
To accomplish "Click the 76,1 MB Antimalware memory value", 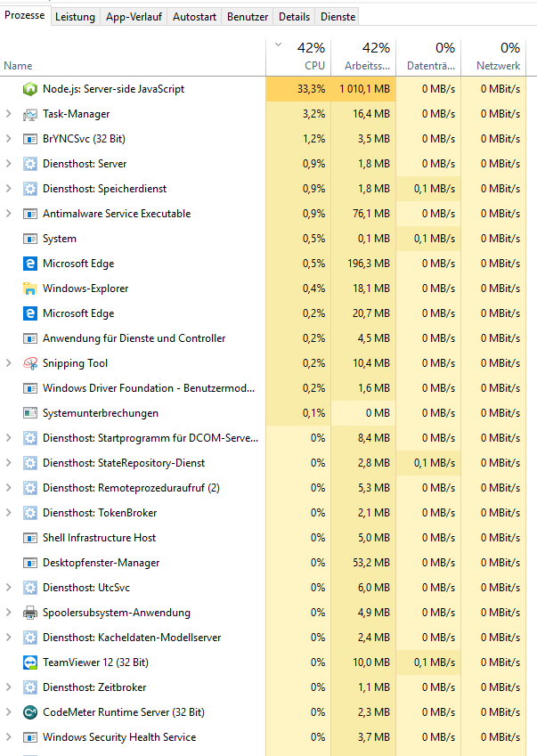I will [371, 214].
